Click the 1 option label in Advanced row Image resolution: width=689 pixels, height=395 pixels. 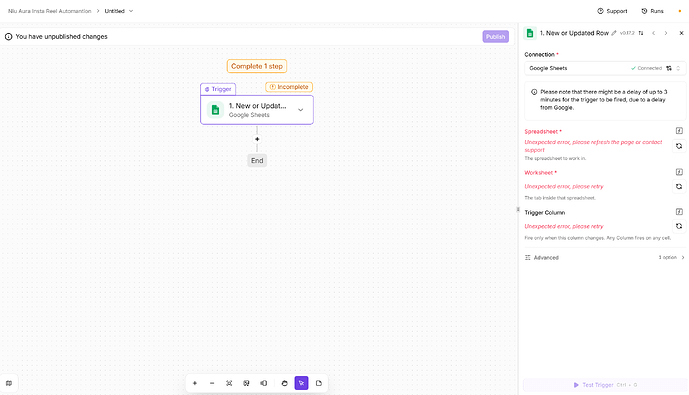(x=667, y=257)
